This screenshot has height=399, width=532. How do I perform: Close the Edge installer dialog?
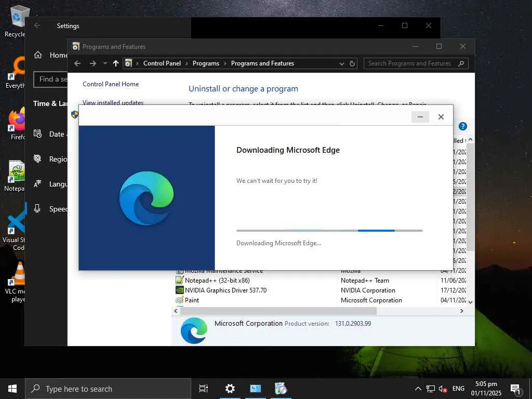(x=441, y=117)
